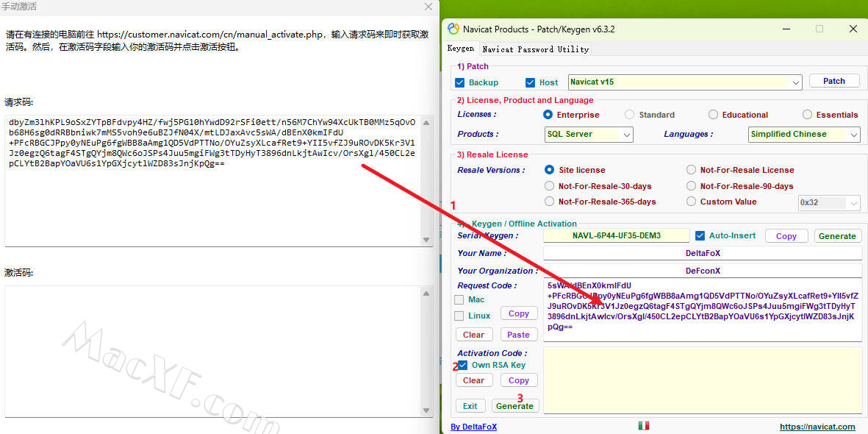This screenshot has height=434, width=868.
Task: Minimize the Patch/Keygen window
Action: click(x=785, y=29)
